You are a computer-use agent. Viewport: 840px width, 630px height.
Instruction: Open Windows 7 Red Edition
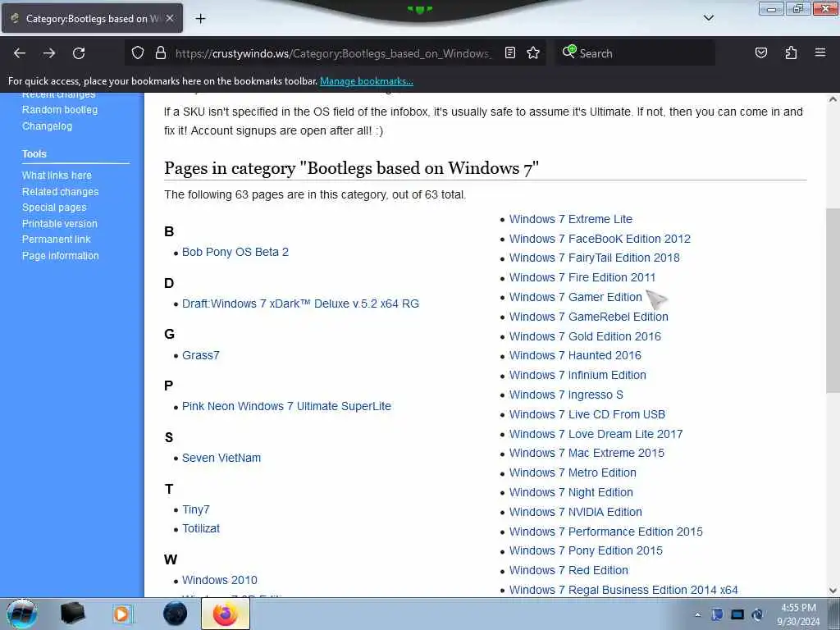pyautogui.click(x=569, y=570)
